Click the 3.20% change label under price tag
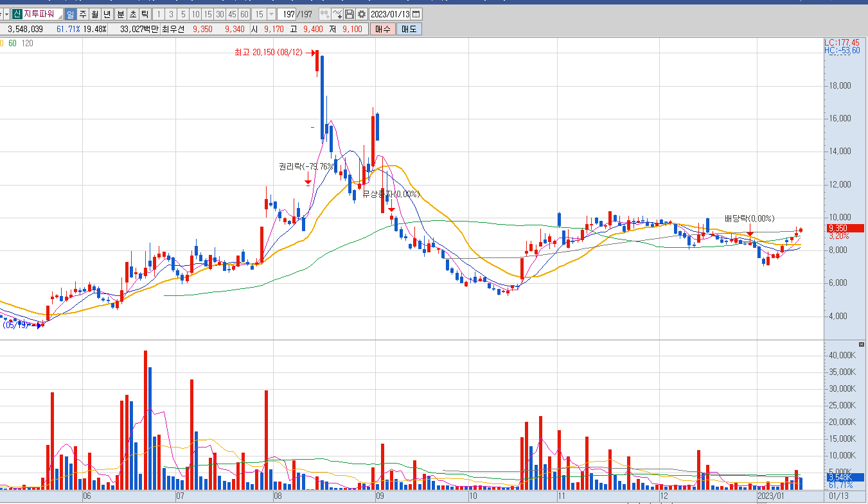Viewport: 868px width, 504px height. tap(839, 236)
